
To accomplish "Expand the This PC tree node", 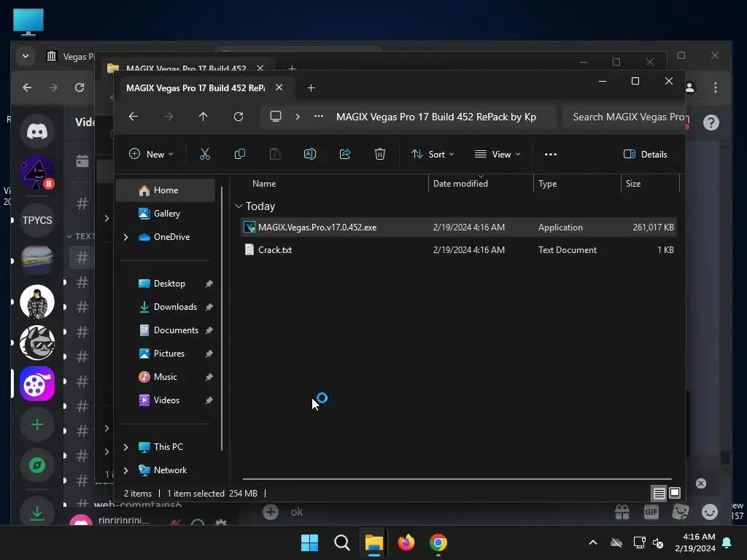I will coord(125,447).
